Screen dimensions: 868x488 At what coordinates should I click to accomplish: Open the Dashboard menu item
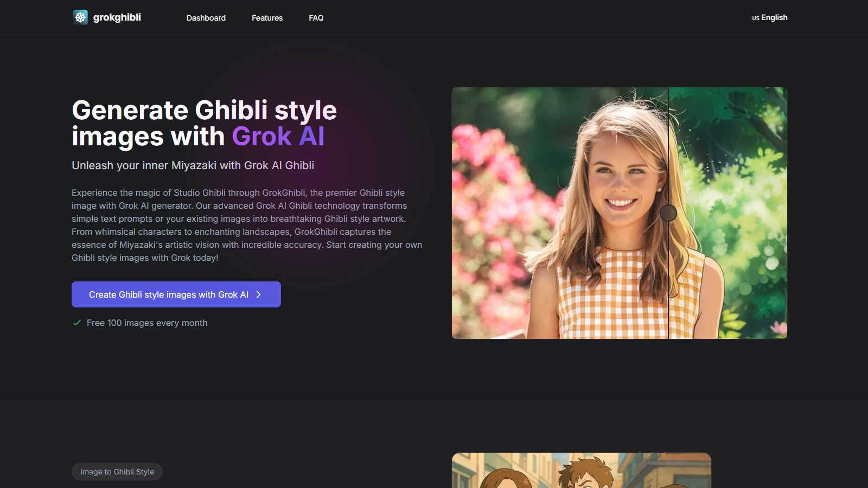point(206,18)
